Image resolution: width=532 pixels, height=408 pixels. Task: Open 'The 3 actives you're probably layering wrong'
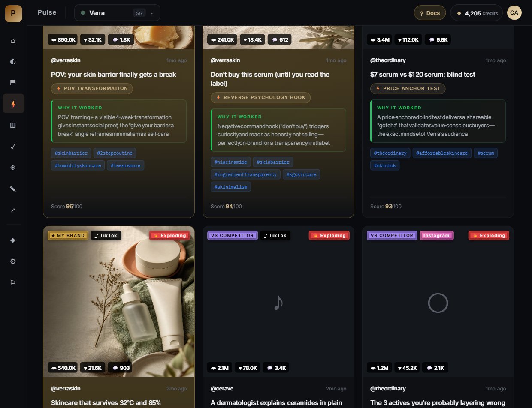pyautogui.click(x=438, y=403)
